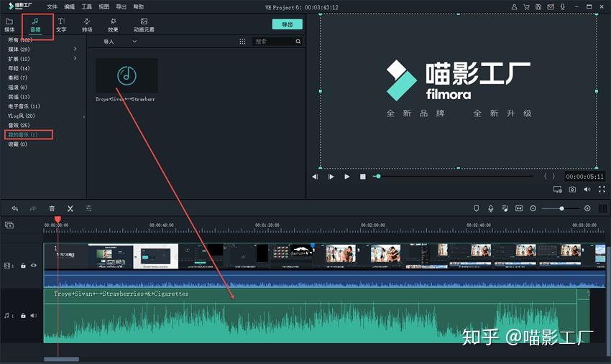Click the scissors split tool in timeline toolbar

click(70, 209)
